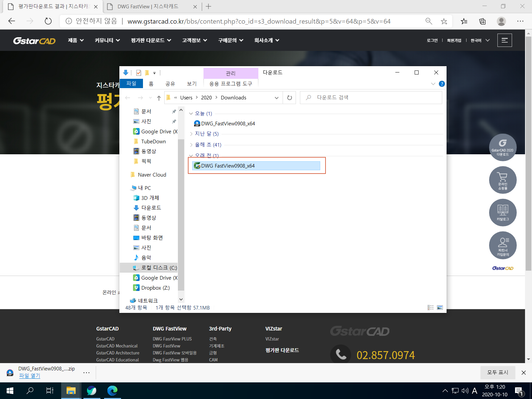Switch Explorer to large icons view

(440, 308)
